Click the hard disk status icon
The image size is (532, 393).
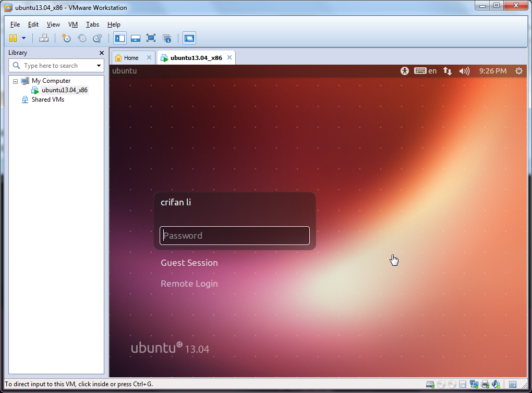[430, 384]
